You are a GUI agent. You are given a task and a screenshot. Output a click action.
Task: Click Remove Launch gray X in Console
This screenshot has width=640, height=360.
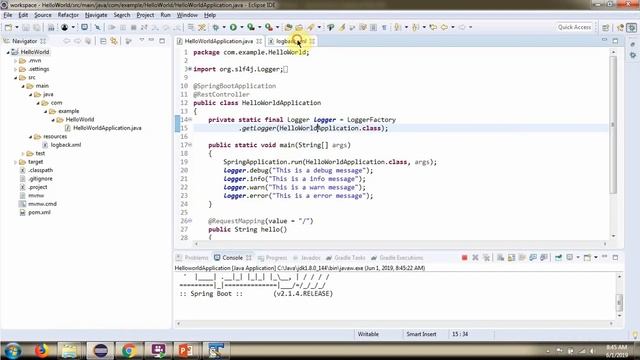coord(475,258)
